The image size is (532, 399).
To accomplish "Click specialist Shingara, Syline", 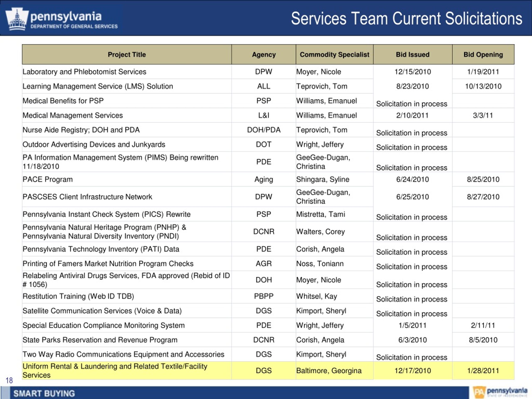I will (x=323, y=180).
